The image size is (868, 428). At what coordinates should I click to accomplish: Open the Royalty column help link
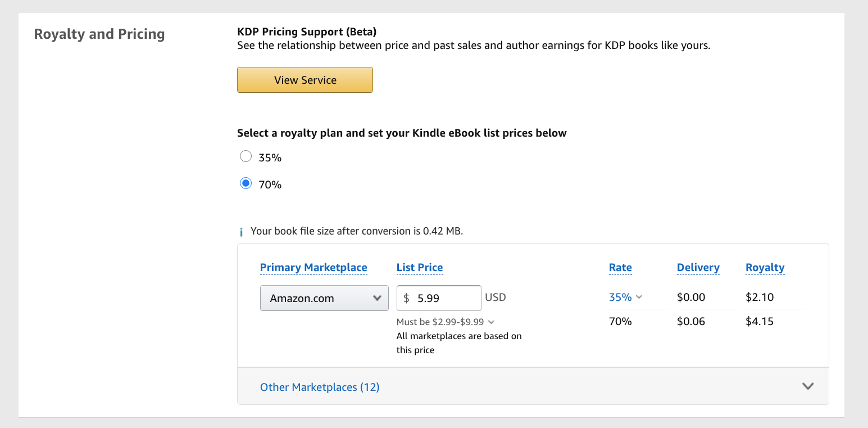pos(765,267)
